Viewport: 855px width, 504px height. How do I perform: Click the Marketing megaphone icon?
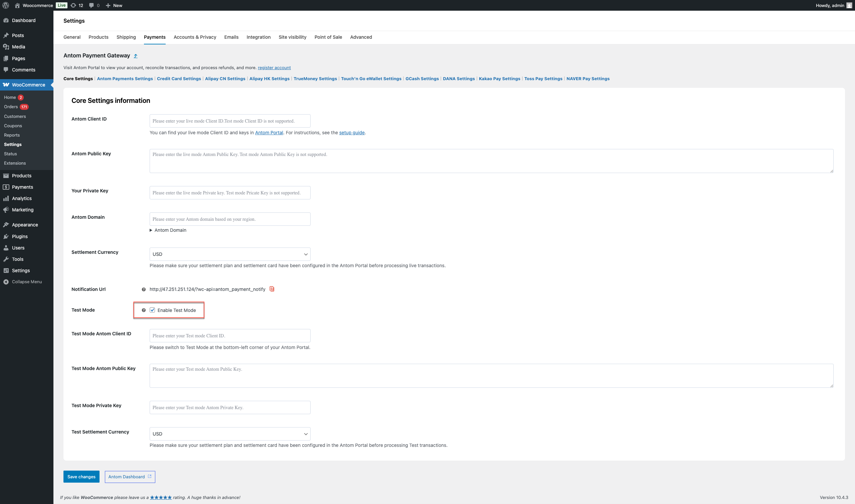point(6,210)
